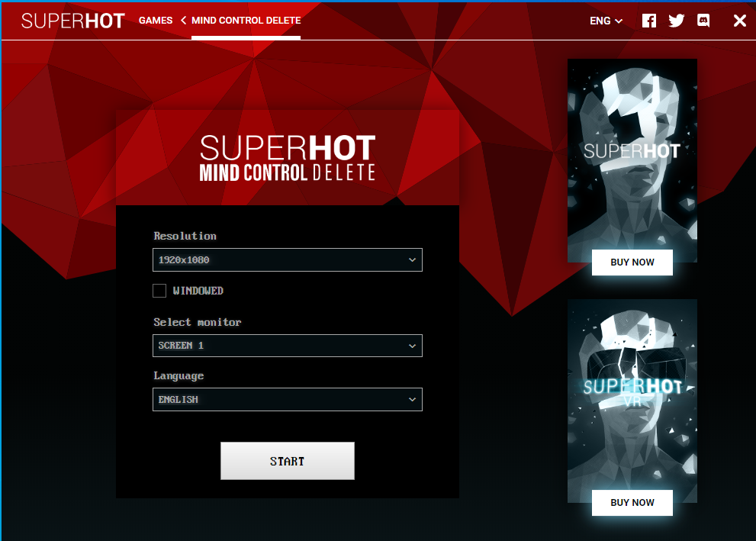Expand the ENG language selector

(x=606, y=21)
